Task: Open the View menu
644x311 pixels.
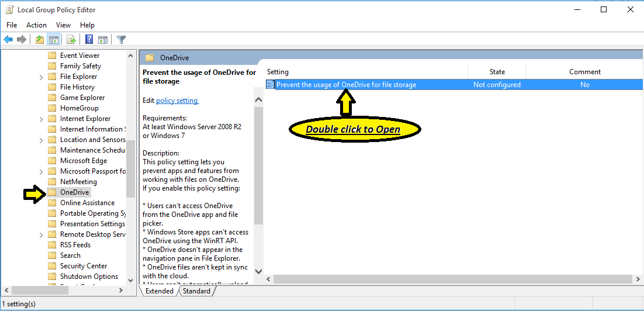Action: click(x=63, y=25)
